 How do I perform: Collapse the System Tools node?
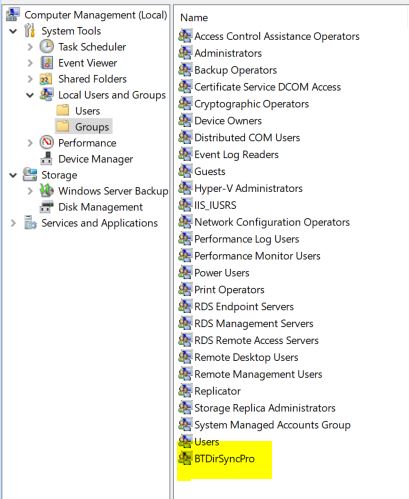pos(13,31)
